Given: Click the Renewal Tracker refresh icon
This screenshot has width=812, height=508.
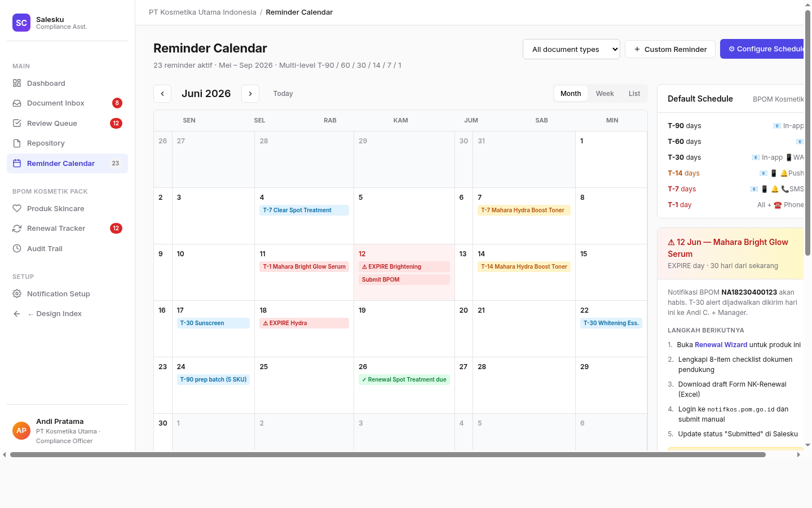Looking at the screenshot, I should pos(17,229).
